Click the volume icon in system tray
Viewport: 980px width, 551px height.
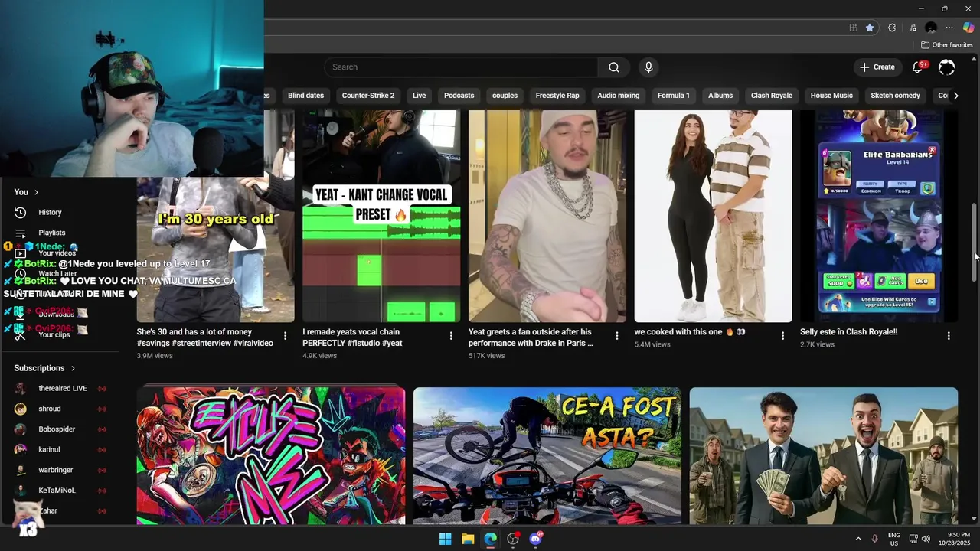coord(926,539)
